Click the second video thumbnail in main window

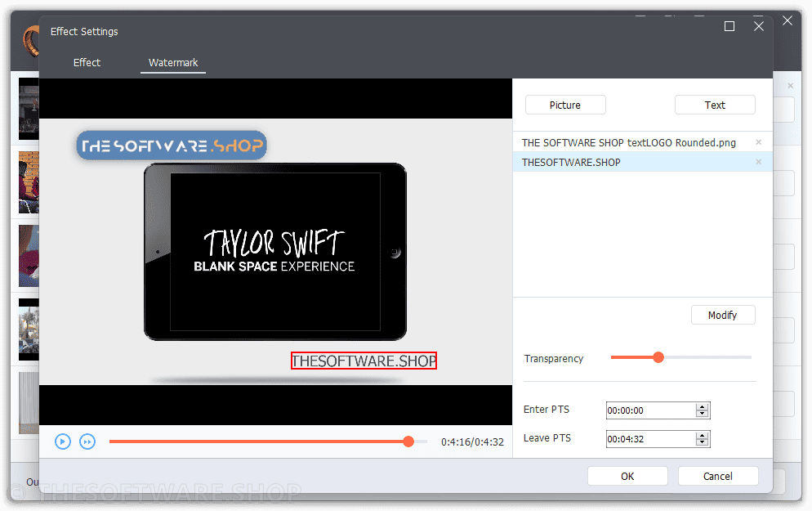tap(29, 182)
